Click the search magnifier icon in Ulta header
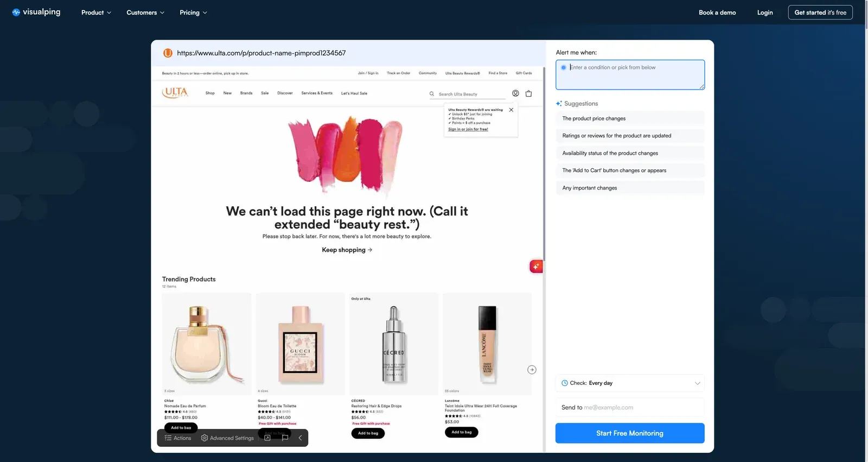This screenshot has height=462, width=868. 432,94
